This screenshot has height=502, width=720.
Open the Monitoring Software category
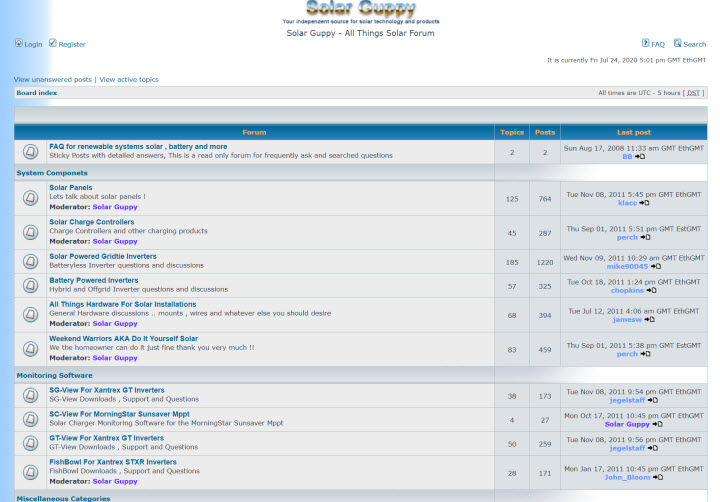55,376
